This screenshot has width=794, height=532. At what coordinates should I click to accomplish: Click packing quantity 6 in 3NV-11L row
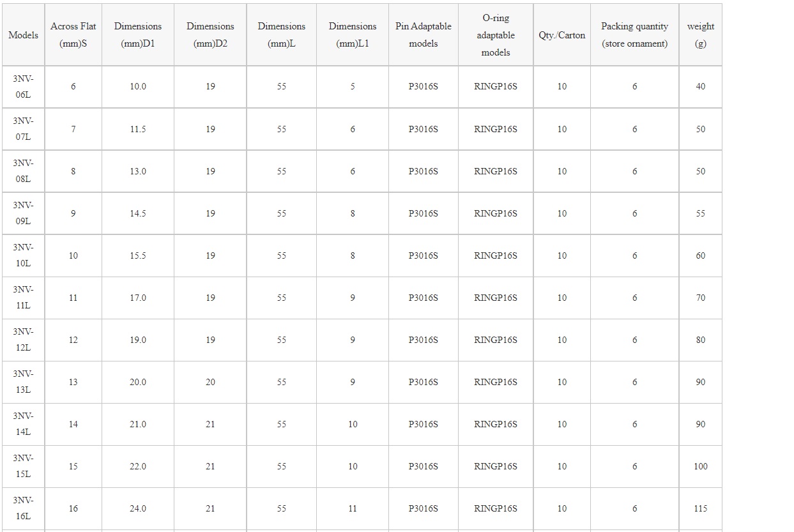tap(635, 298)
